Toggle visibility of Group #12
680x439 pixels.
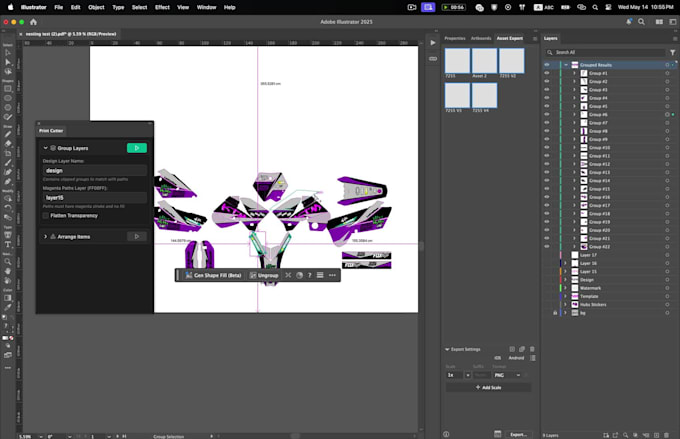pos(546,164)
